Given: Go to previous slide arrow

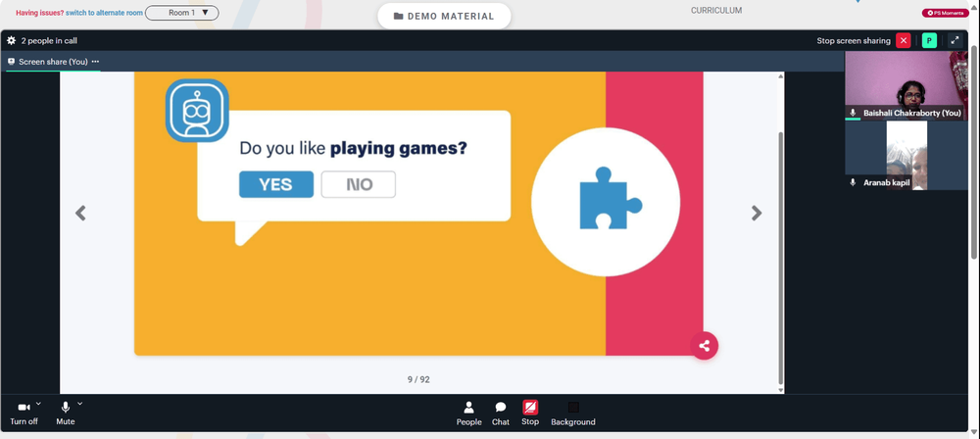Looking at the screenshot, I should click(x=80, y=214).
